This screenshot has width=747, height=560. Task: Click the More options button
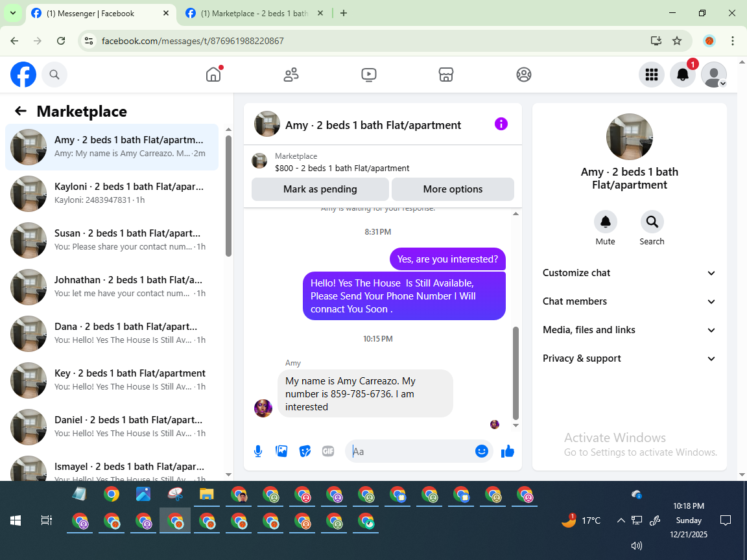coord(453,189)
